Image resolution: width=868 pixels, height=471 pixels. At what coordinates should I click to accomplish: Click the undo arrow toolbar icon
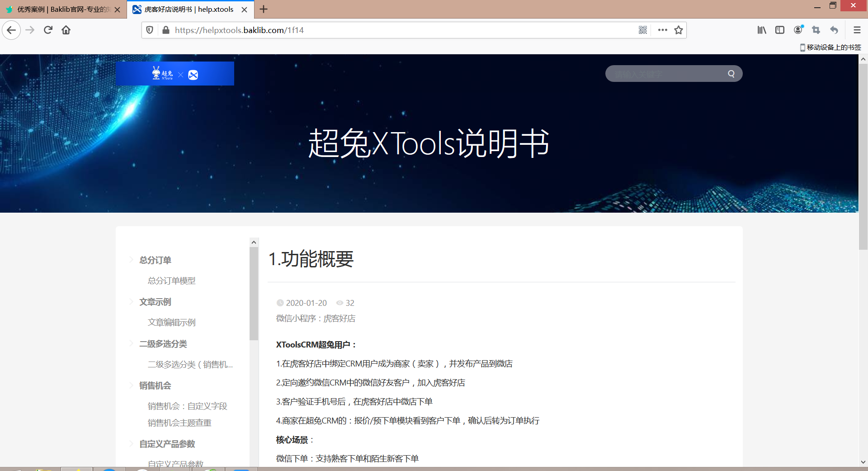click(834, 30)
